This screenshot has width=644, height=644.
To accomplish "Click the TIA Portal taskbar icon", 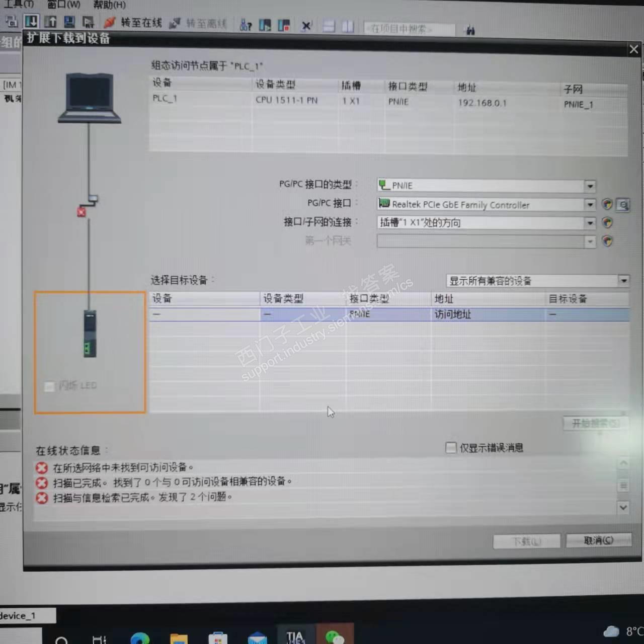I will (x=295, y=636).
